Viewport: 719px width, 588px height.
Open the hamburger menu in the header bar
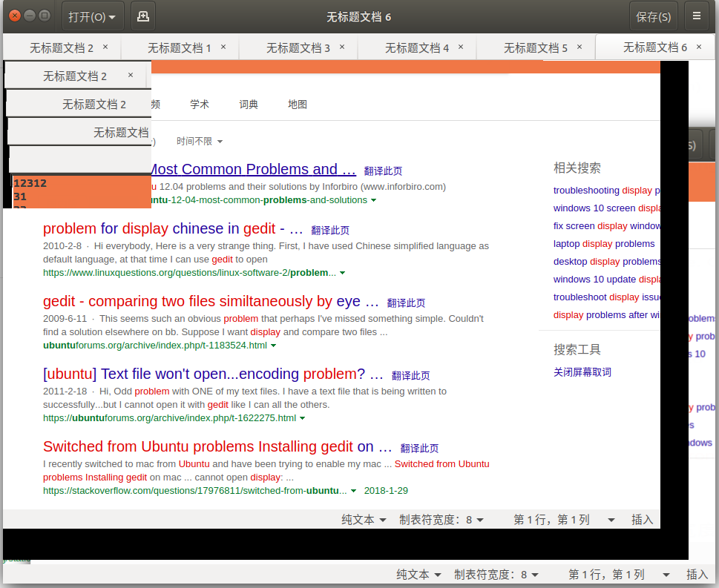click(697, 16)
